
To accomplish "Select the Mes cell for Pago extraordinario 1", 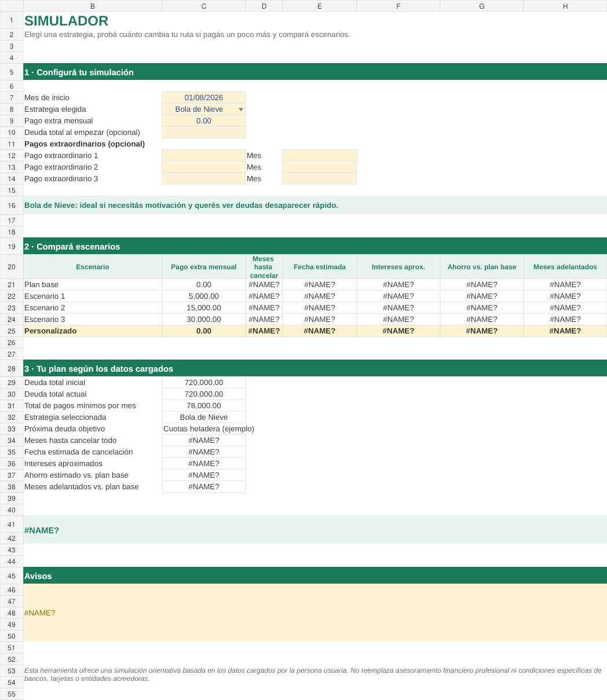I will click(x=320, y=156).
